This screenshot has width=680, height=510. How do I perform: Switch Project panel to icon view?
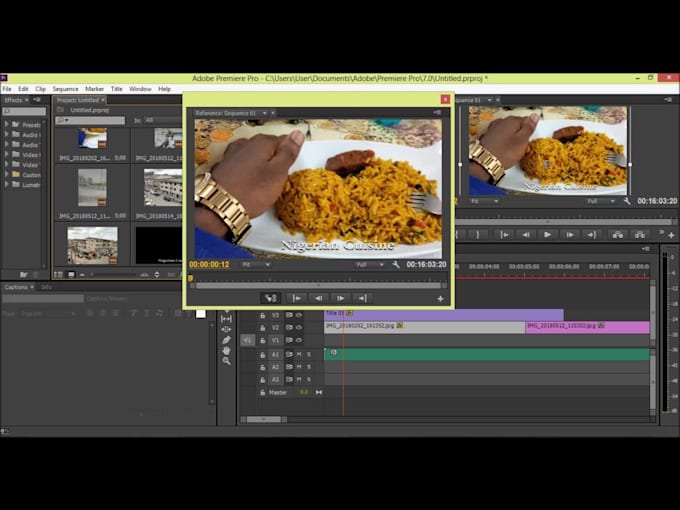click(72, 275)
